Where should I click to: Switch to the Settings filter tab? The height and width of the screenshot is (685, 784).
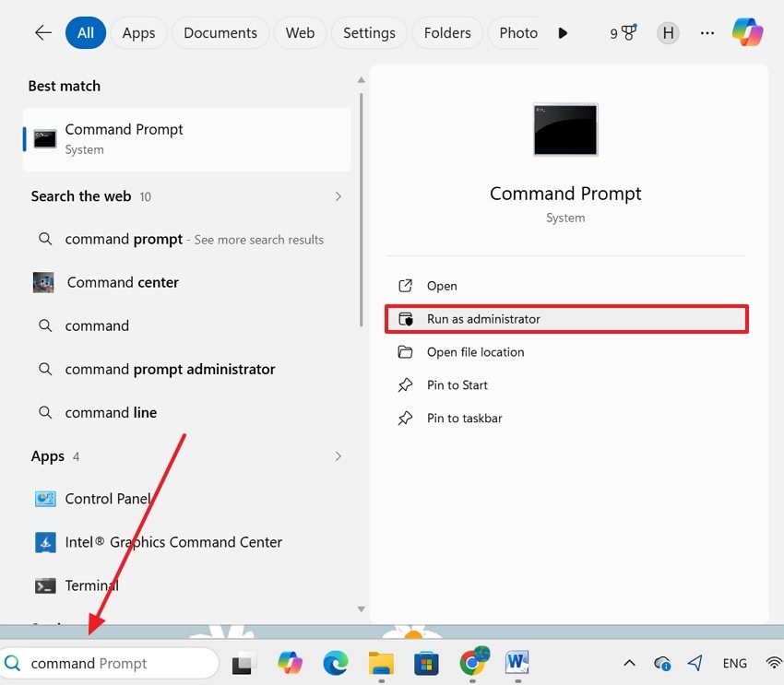[369, 33]
